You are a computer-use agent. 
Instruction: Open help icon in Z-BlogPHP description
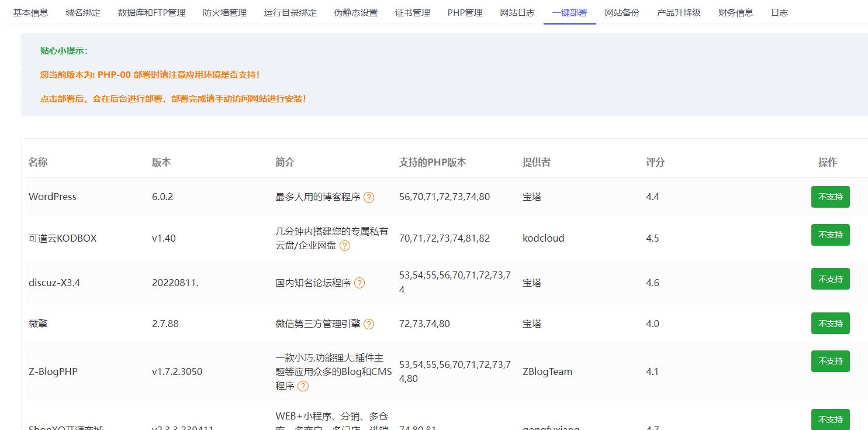click(x=303, y=386)
